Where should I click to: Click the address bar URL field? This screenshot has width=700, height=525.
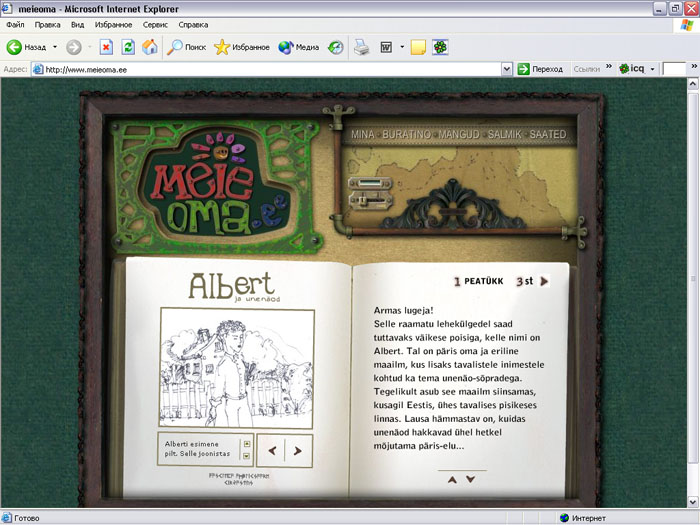coord(266,69)
